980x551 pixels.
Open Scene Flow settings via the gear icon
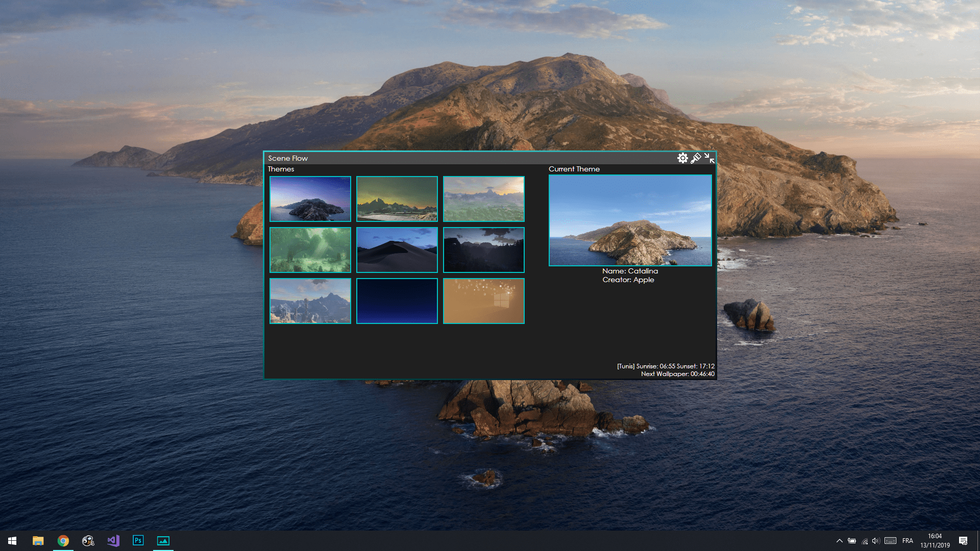pyautogui.click(x=683, y=158)
